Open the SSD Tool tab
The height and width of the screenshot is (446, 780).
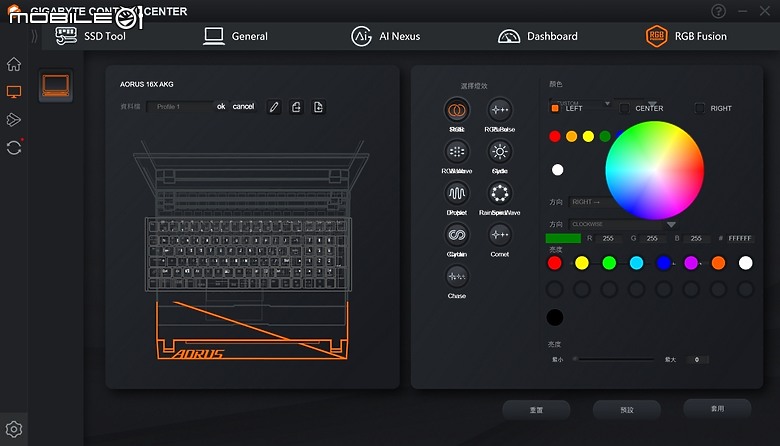(x=91, y=36)
